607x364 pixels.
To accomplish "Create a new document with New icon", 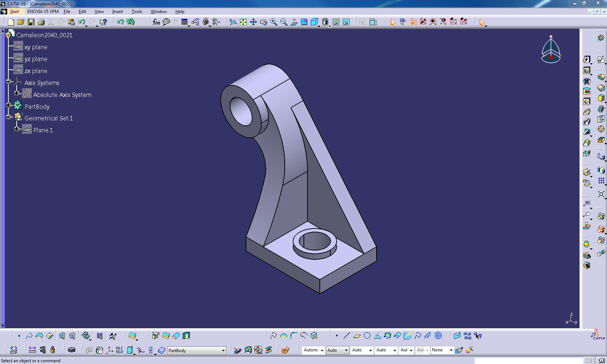I will 11,22.
